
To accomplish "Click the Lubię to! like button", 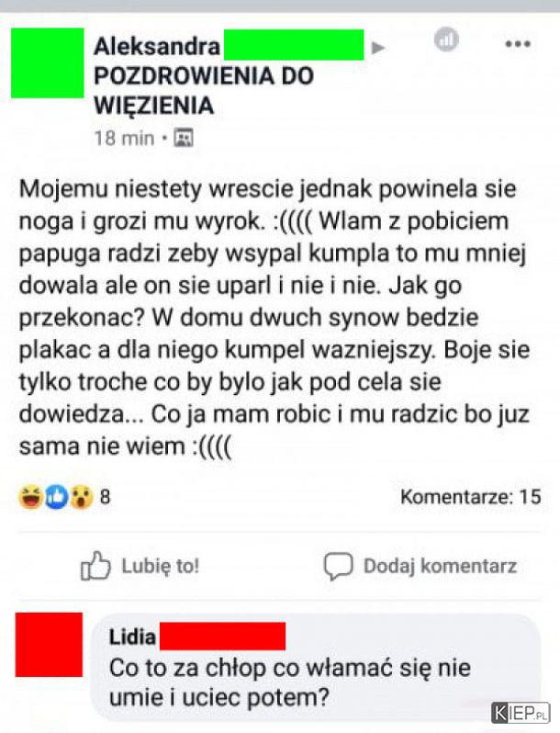I will pos(140,566).
